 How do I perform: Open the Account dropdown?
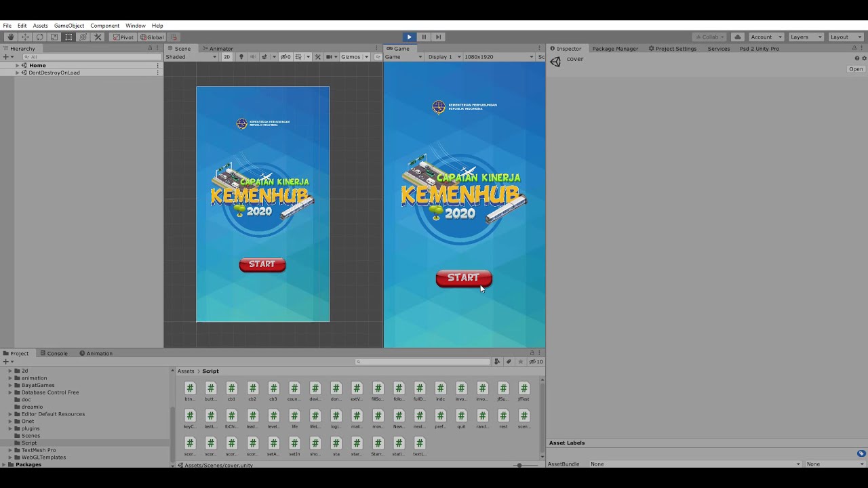766,37
